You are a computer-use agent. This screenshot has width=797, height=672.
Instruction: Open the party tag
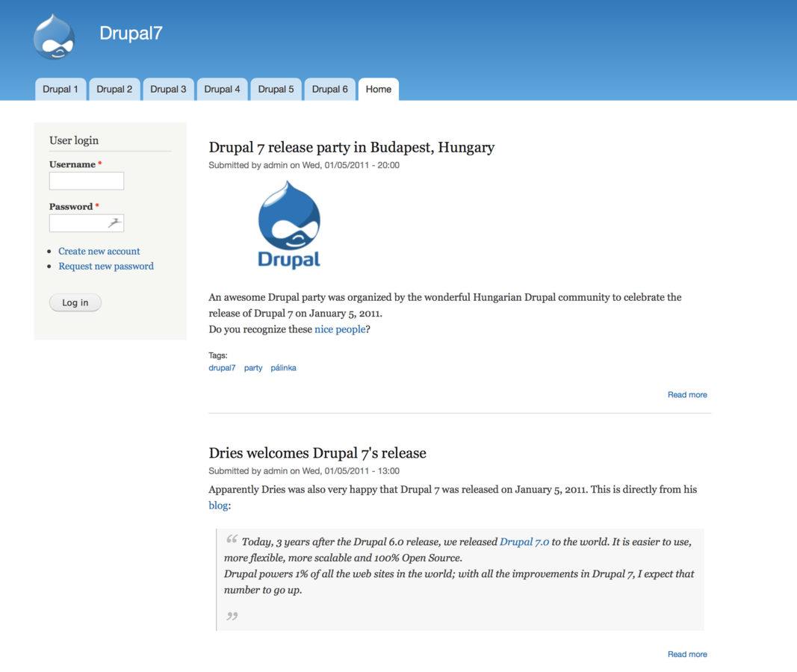pos(253,368)
